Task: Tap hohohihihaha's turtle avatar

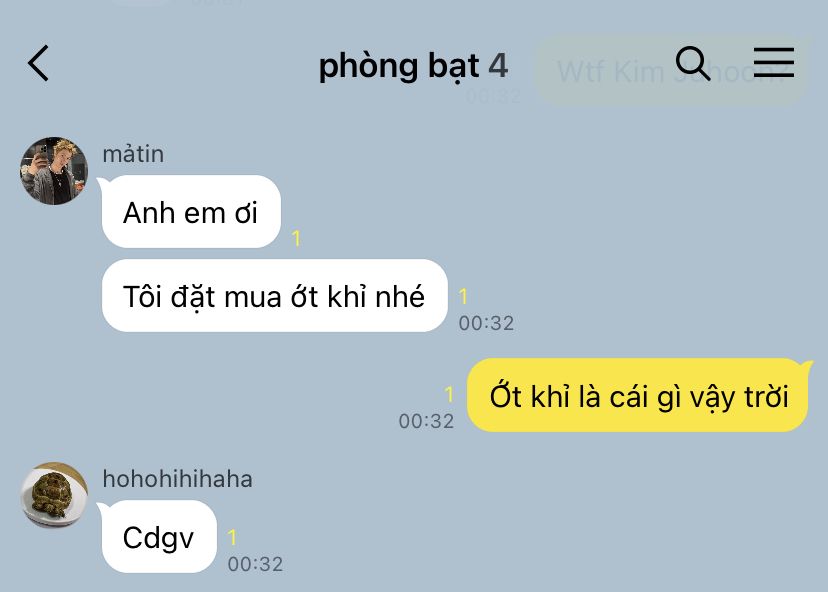Action: click(x=54, y=495)
